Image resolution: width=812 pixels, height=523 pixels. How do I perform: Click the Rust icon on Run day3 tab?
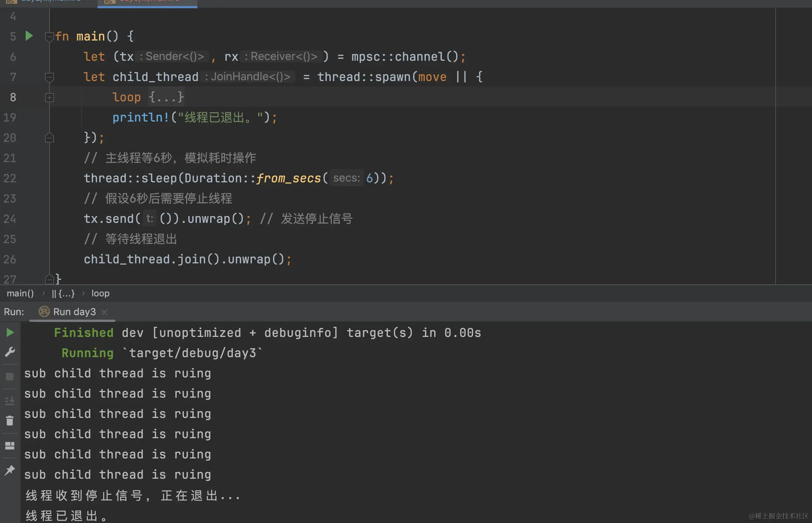[x=44, y=312]
